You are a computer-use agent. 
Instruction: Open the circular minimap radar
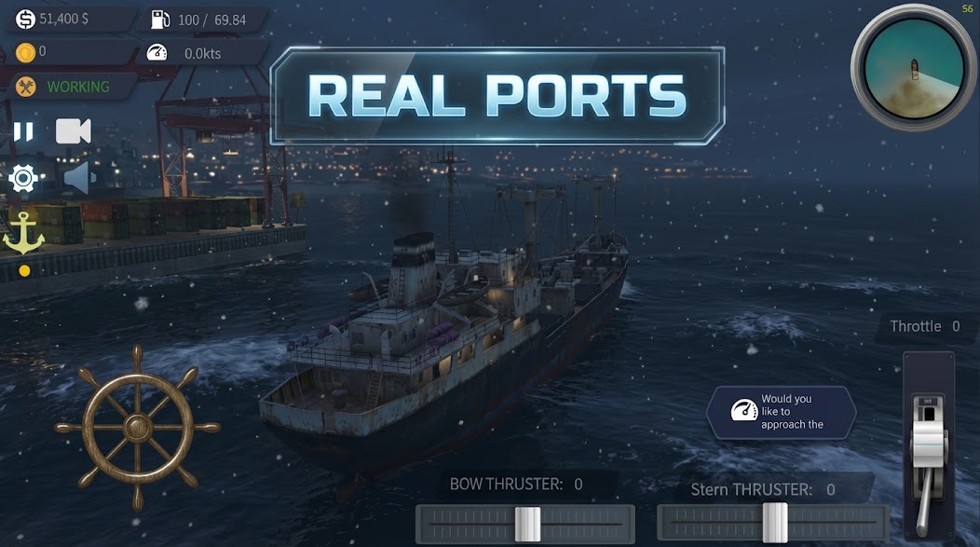(x=914, y=67)
